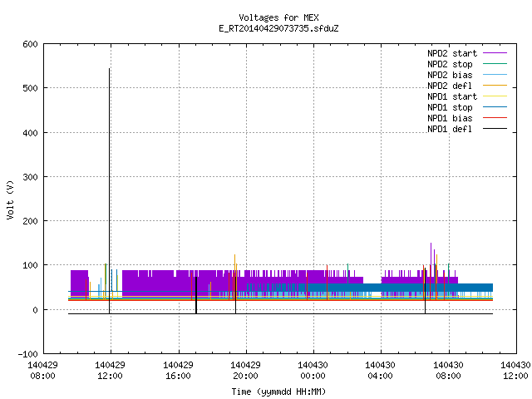Click the 140430 08:00 time tick label
Viewport: 532px width, 399px height.
coord(448,371)
